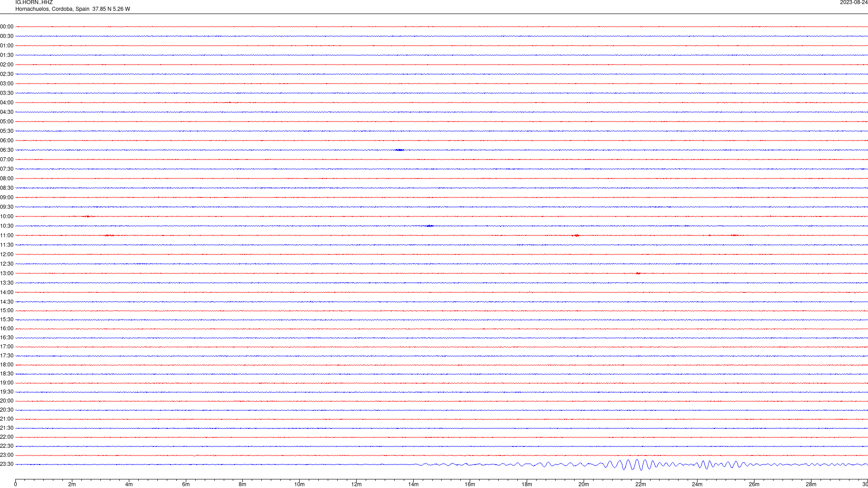
Task: Click the 06:30 trace time label
Action: click(x=7, y=150)
